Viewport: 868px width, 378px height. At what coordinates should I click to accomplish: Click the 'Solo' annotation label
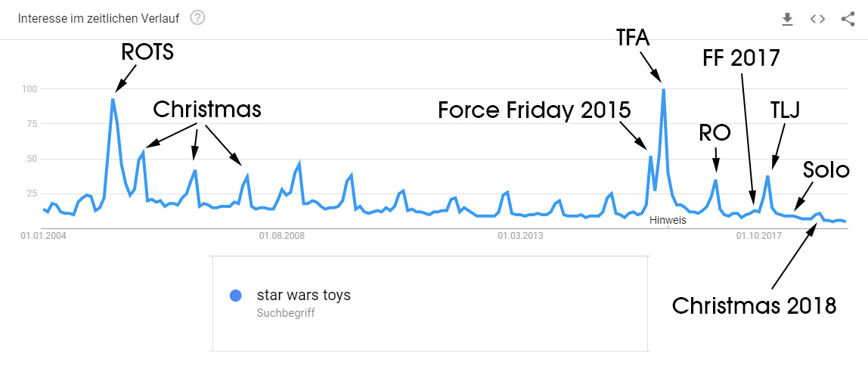click(x=826, y=171)
